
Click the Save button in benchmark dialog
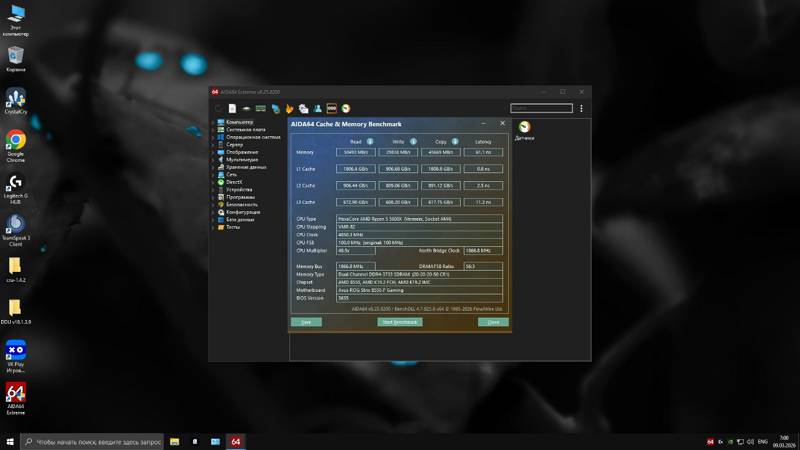coord(306,322)
